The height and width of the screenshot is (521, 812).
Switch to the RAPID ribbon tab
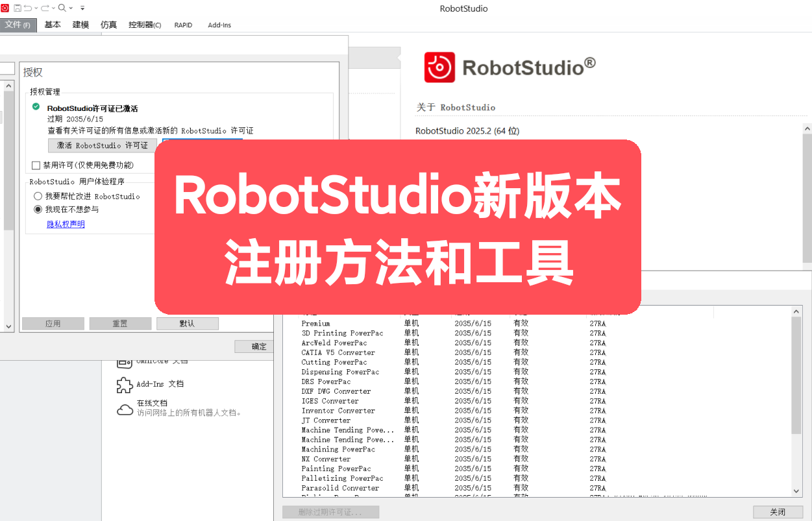pyautogui.click(x=183, y=25)
